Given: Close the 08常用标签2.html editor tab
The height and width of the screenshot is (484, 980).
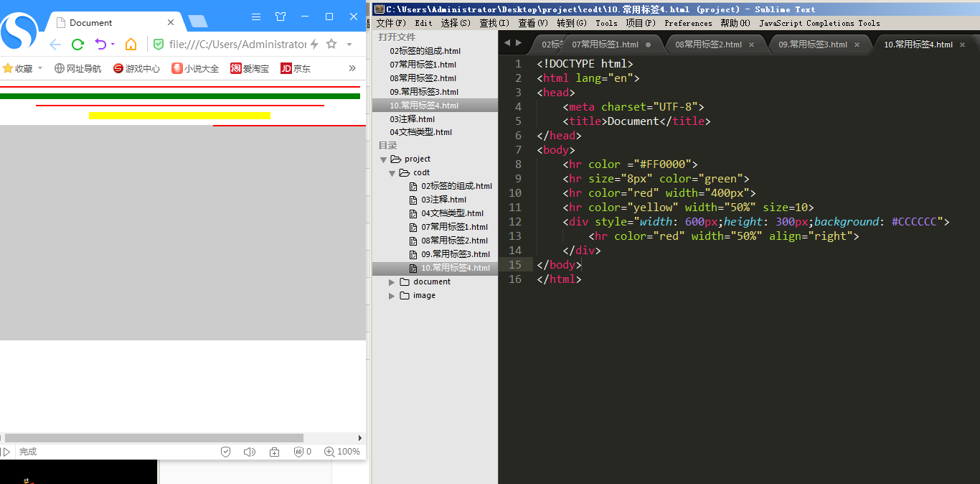Looking at the screenshot, I should (x=751, y=45).
